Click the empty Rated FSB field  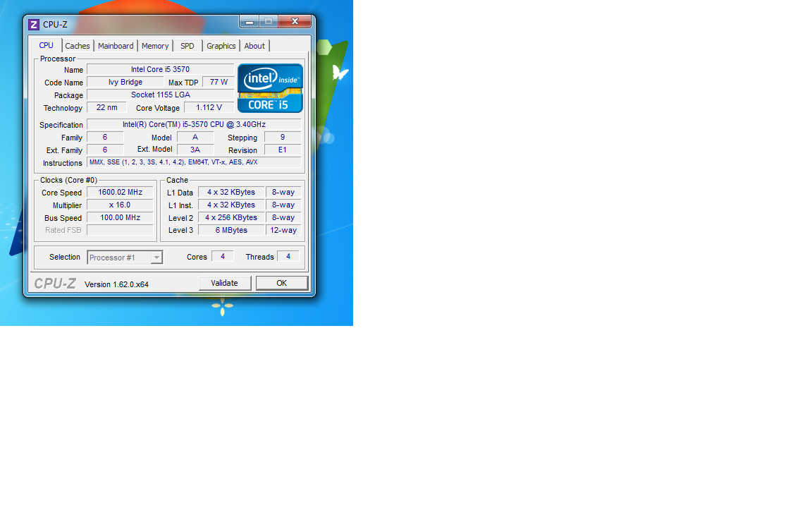(x=120, y=230)
